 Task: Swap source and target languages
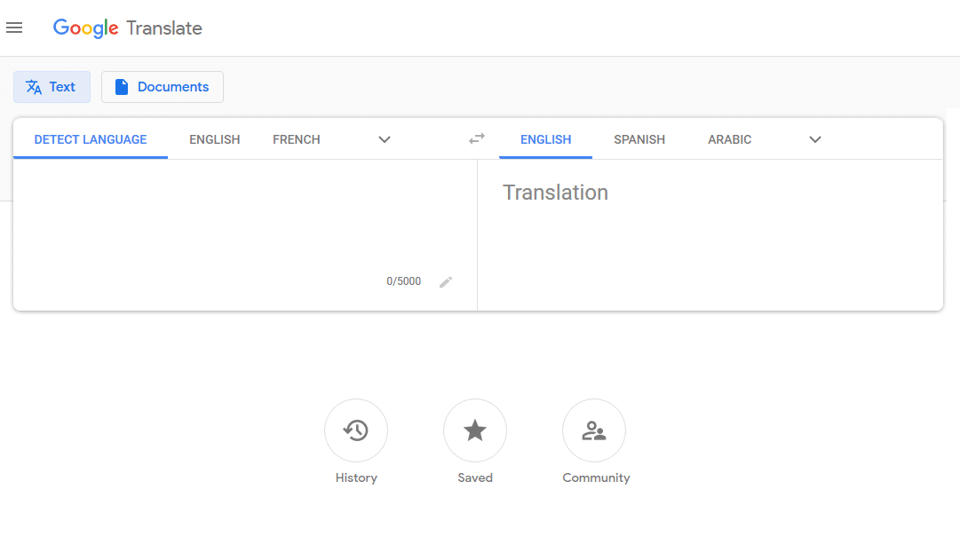(x=477, y=138)
